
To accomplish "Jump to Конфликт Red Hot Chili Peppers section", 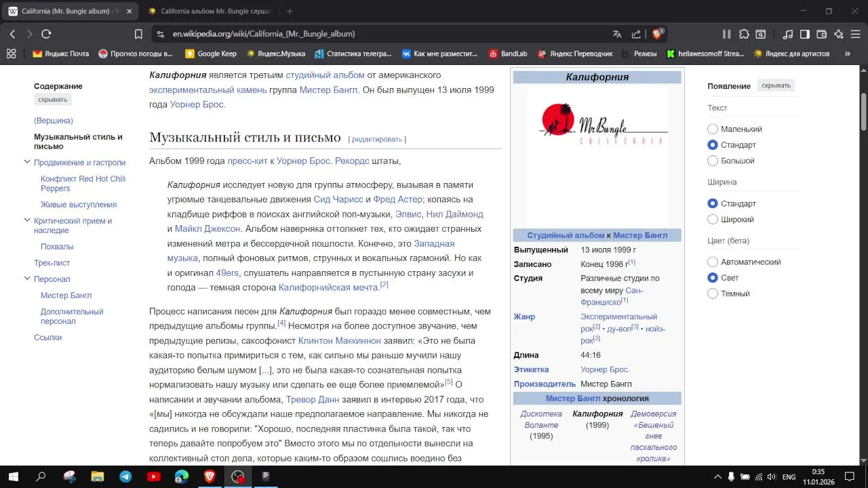I will [x=83, y=184].
